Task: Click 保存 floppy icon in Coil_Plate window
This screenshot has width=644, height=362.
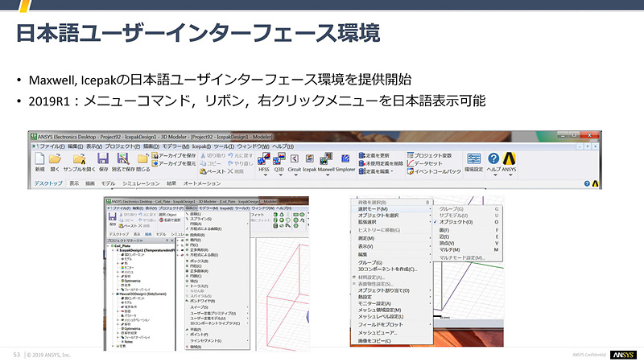Action: coord(112,216)
